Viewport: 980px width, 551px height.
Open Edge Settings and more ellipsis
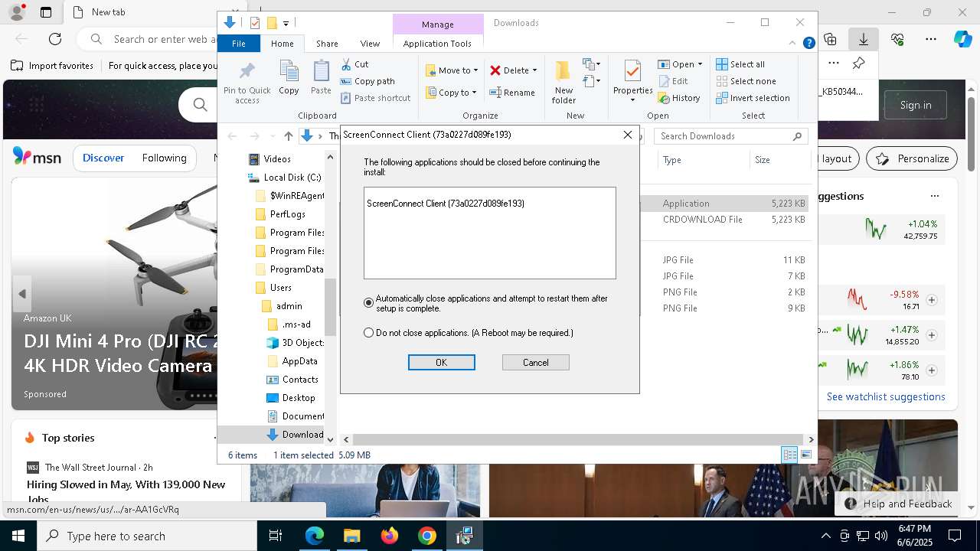pos(931,39)
